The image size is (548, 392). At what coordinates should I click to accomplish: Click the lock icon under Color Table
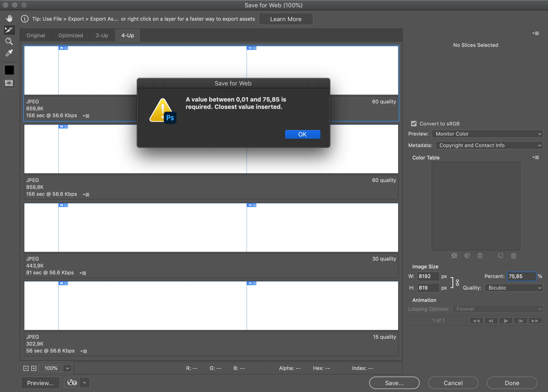point(480,256)
